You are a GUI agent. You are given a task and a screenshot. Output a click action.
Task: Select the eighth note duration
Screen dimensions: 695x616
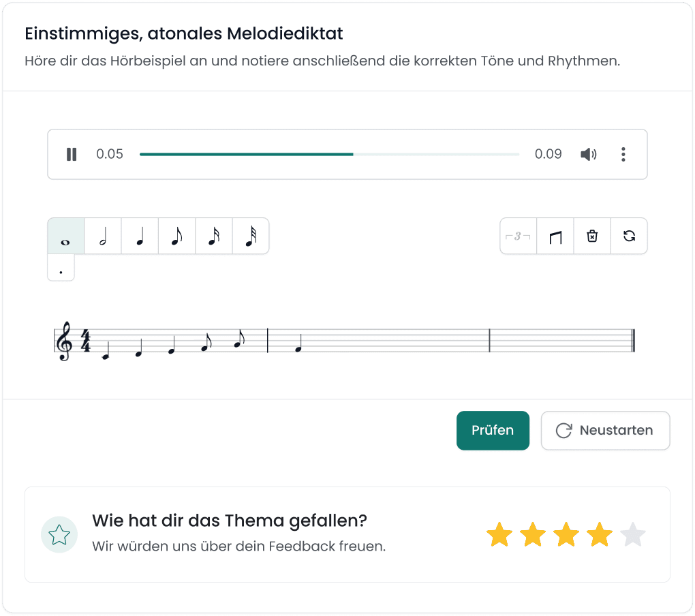[176, 236]
